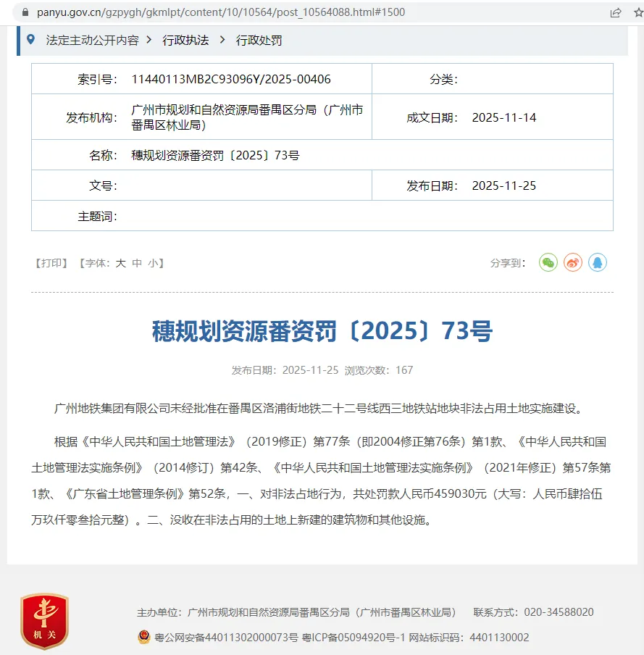This screenshot has width=644, height=655.
Task: Set font size to 大 (large)
Action: pyautogui.click(x=121, y=263)
